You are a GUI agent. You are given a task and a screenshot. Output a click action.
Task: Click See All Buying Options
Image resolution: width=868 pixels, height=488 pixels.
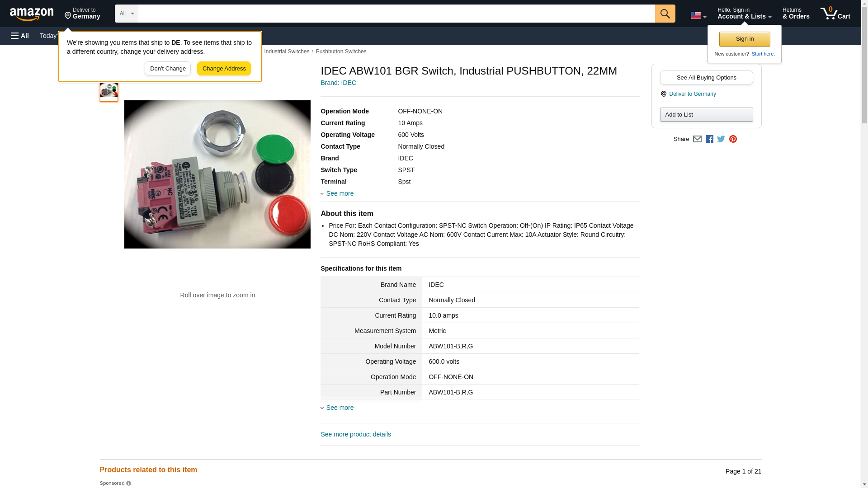706,77
